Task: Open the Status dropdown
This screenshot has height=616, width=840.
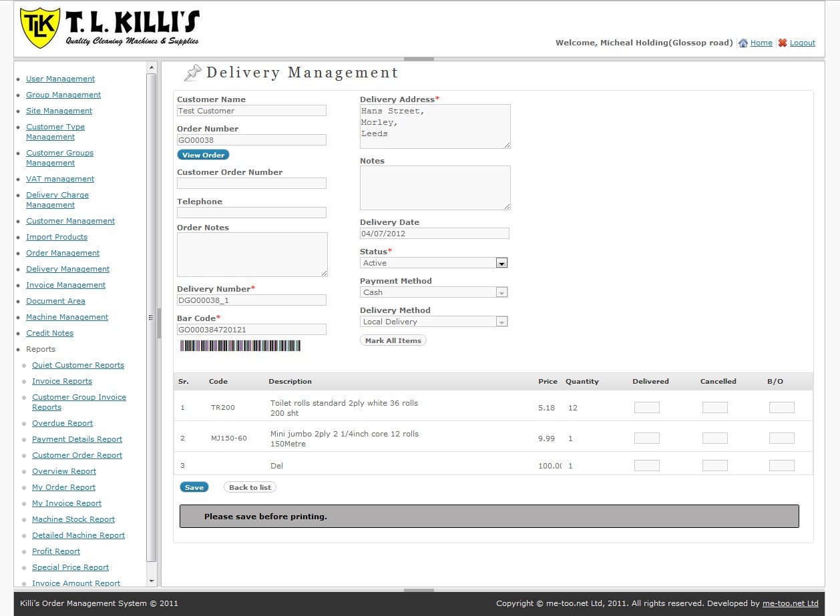Action: [434, 263]
